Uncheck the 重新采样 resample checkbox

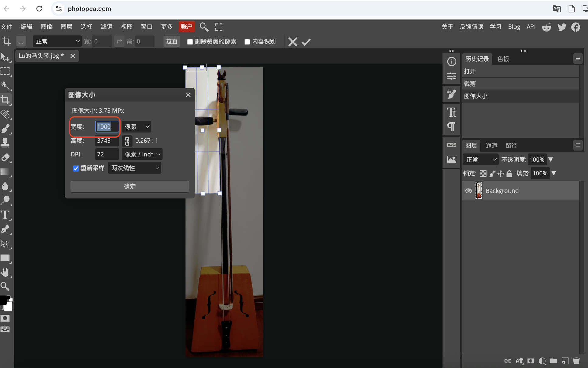click(x=76, y=168)
